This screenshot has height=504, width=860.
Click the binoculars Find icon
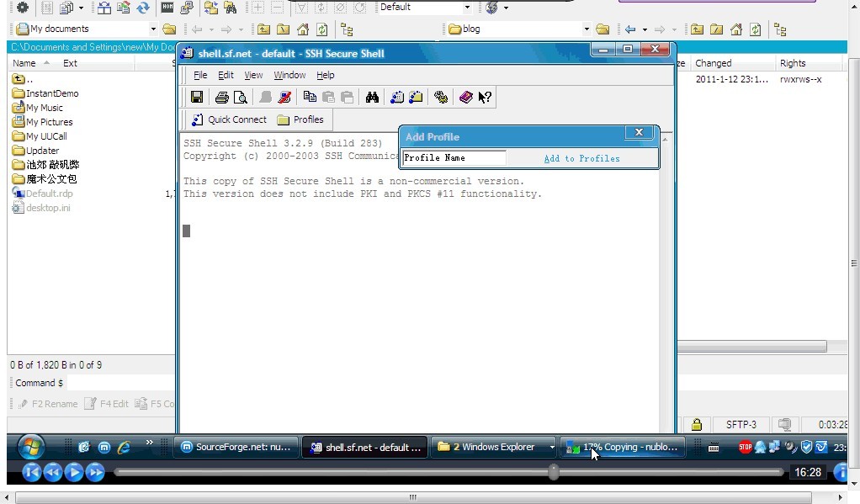(373, 97)
